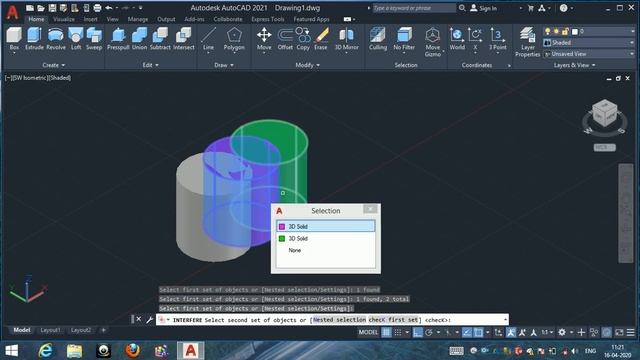Click Nested selection command option
Image resolution: width=640 pixels, height=360 pixels.
click(x=339, y=320)
